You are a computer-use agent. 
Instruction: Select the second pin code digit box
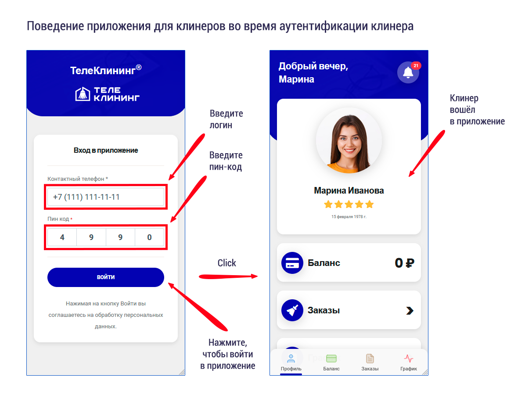[91, 237]
